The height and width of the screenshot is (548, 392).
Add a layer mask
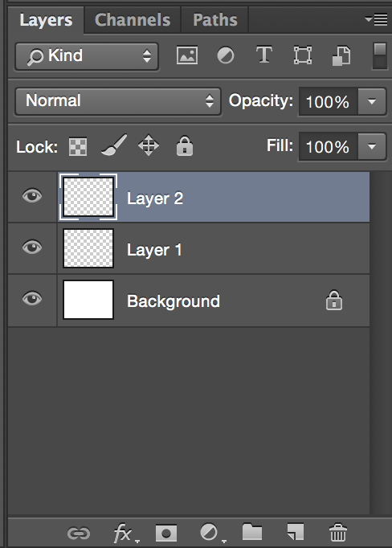click(166, 534)
